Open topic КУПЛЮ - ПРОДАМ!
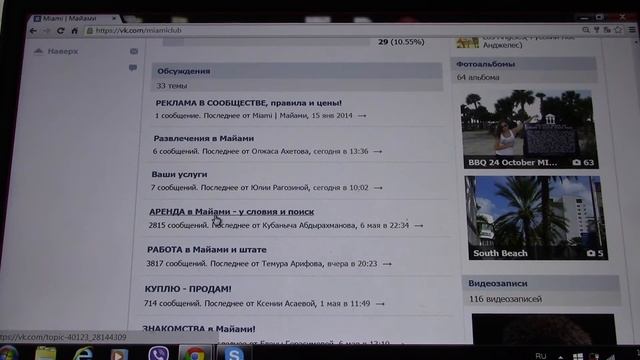The height and width of the screenshot is (360, 640). 188,289
